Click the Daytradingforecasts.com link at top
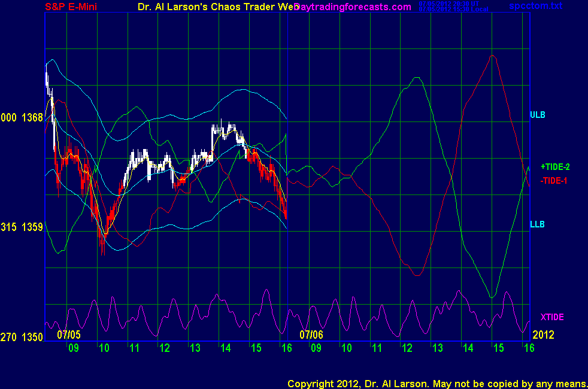Screen dimensions: 588x389 point(352,7)
